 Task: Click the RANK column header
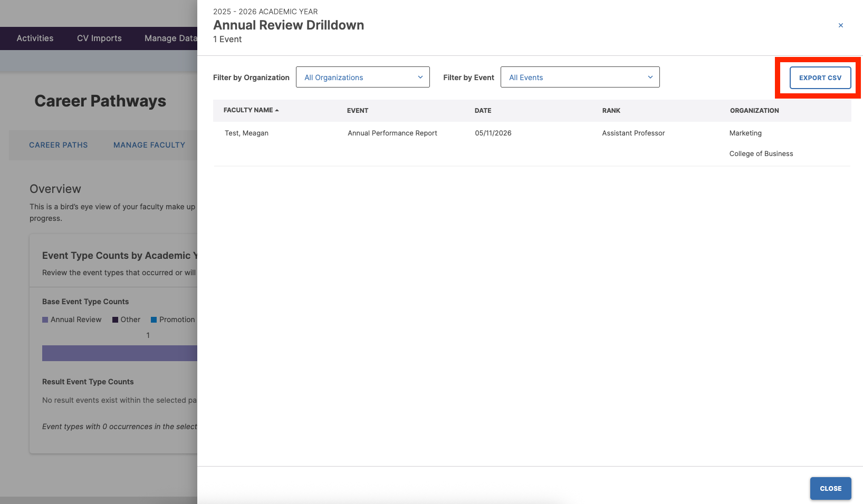[611, 111]
